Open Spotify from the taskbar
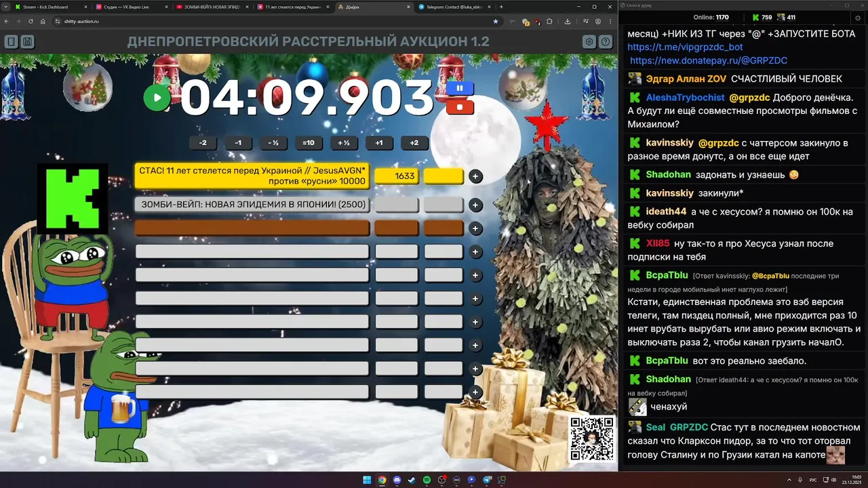Image resolution: width=868 pixels, height=488 pixels. click(427, 480)
